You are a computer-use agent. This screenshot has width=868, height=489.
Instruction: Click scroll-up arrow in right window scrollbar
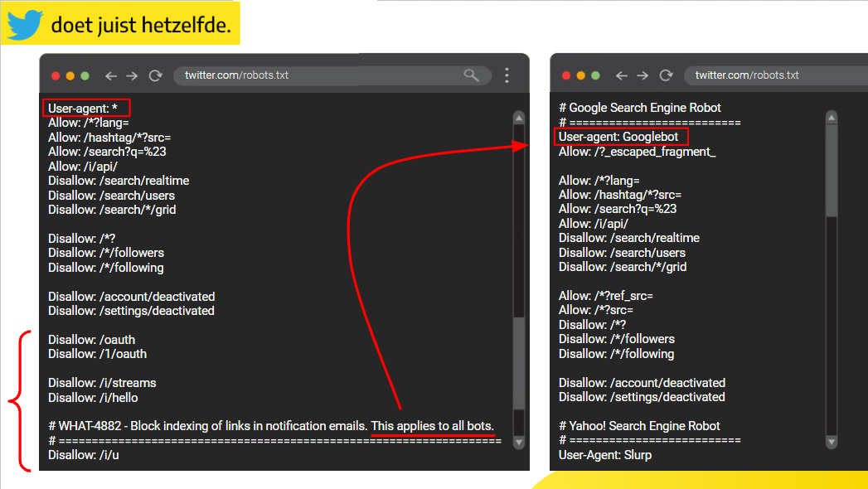(832, 118)
